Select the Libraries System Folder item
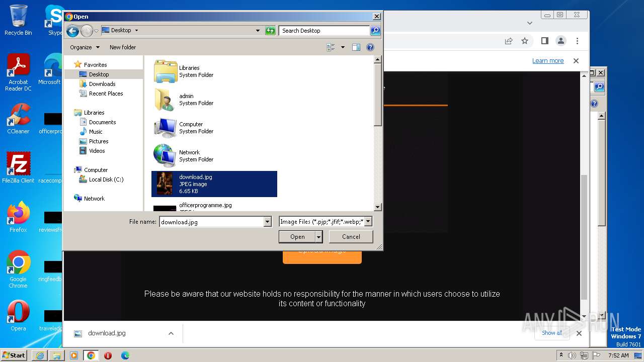 pos(214,71)
